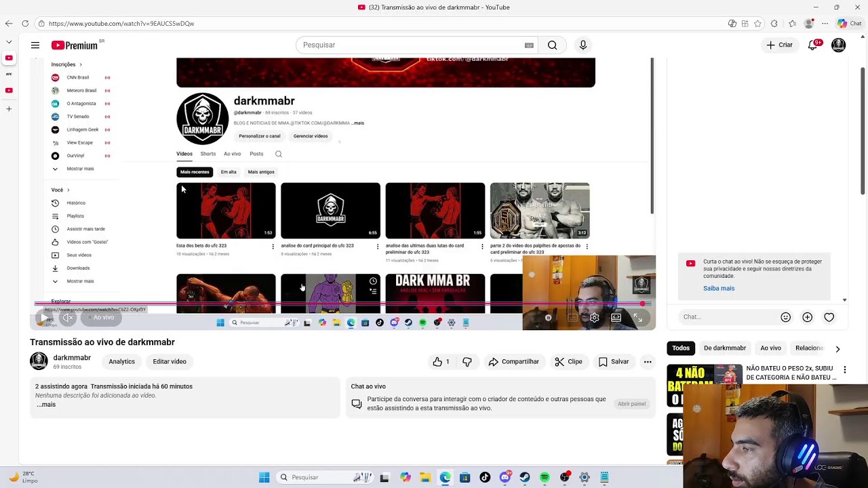Open browser extensions puzzle icon
The image size is (868, 488).
pos(774,24)
